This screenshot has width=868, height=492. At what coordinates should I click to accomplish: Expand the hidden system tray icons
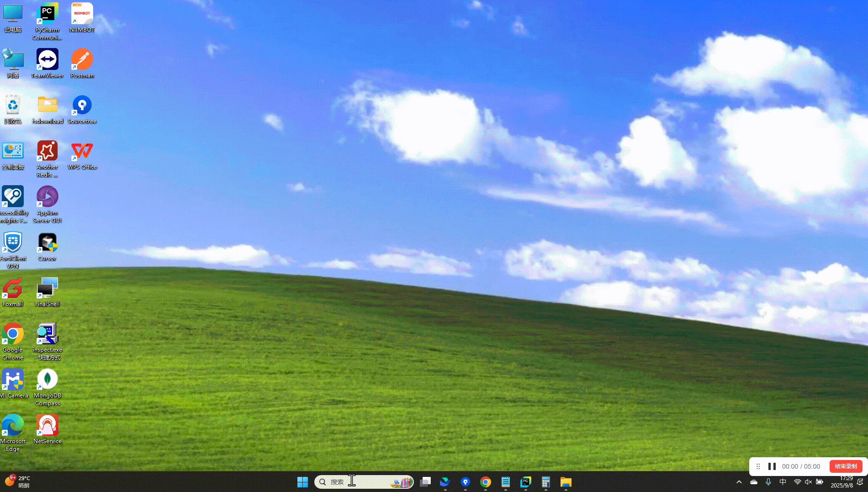739,482
